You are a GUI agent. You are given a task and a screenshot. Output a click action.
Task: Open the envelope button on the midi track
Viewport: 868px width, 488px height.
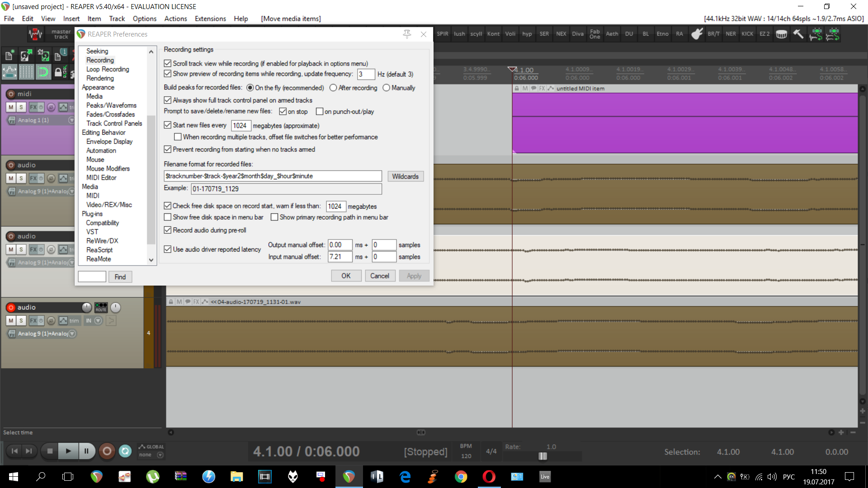[63, 107]
